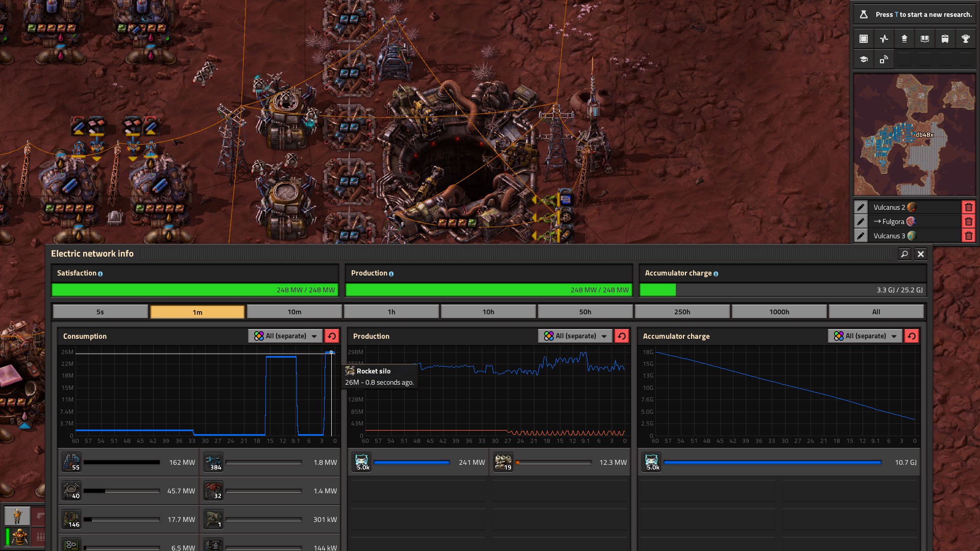Switch to the 5s time range tab
The height and width of the screenshot is (551, 980).
click(x=100, y=312)
